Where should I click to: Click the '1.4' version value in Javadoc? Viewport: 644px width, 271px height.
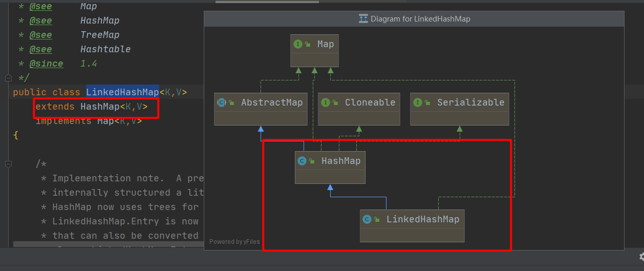coord(89,64)
